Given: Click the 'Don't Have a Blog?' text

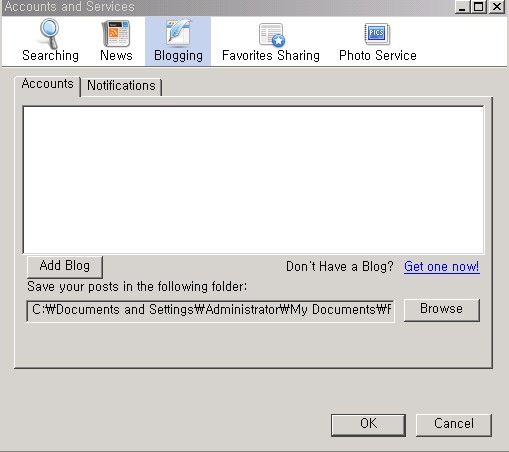Looking at the screenshot, I should coord(340,267).
